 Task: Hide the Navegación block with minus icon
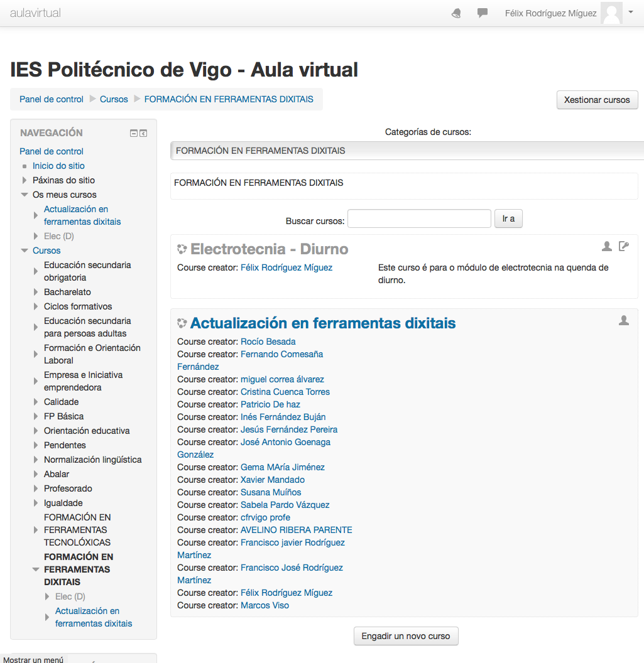point(133,133)
